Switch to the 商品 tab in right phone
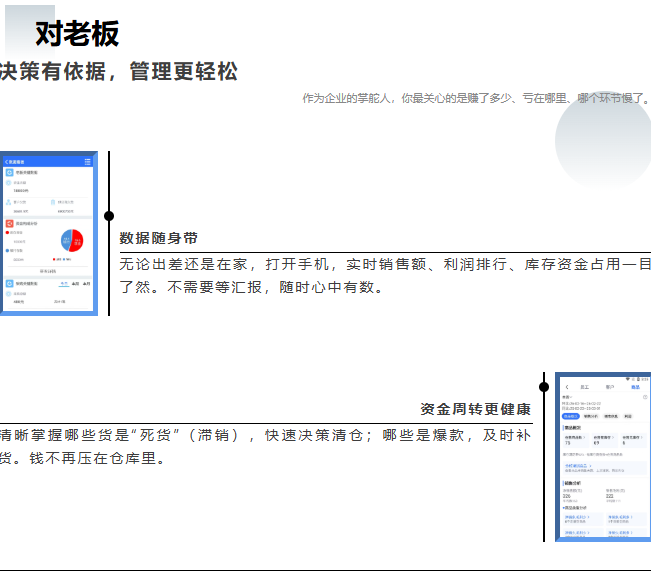Screen dimensions: 651x582 point(635,386)
